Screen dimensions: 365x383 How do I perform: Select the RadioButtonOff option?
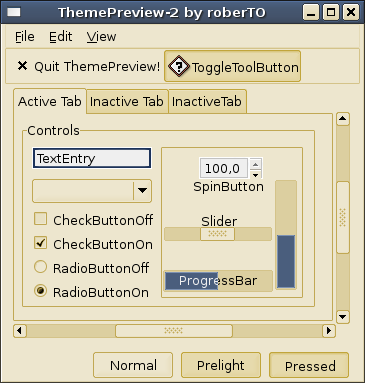tap(40, 267)
